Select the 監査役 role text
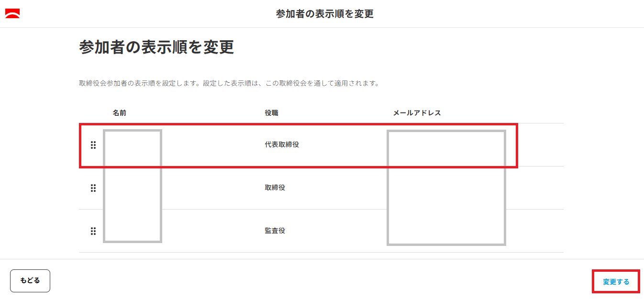 275,231
